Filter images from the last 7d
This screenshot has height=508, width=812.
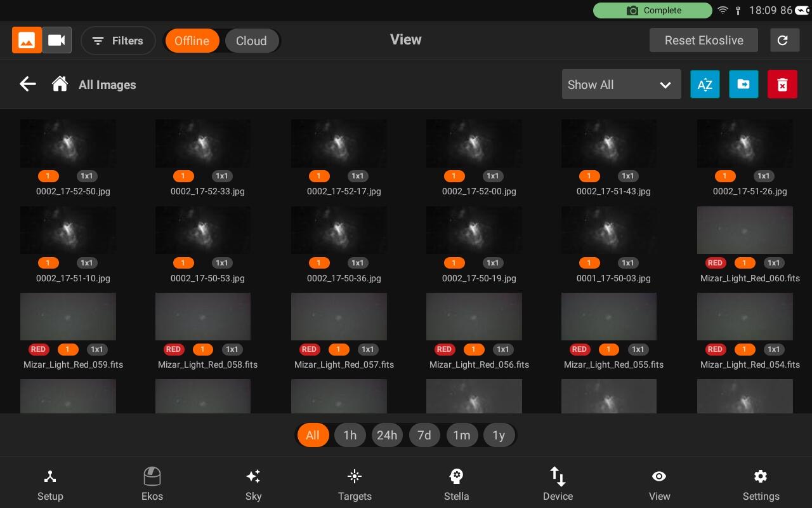[x=424, y=435]
